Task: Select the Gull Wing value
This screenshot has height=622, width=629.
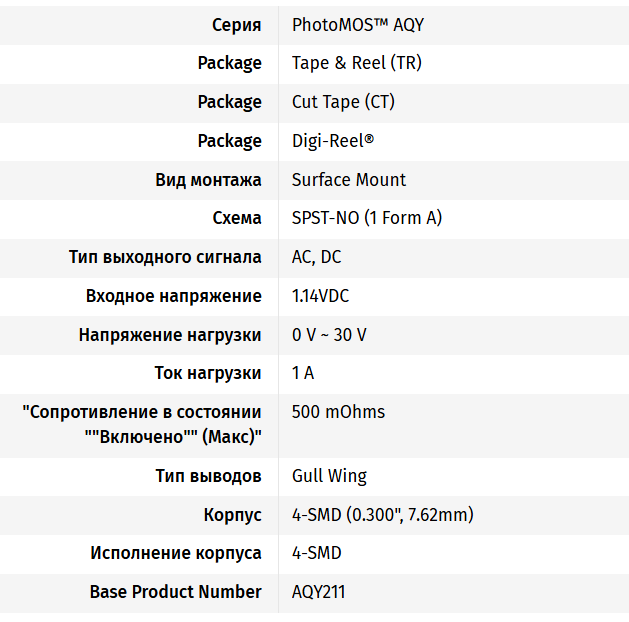Action: (x=329, y=476)
